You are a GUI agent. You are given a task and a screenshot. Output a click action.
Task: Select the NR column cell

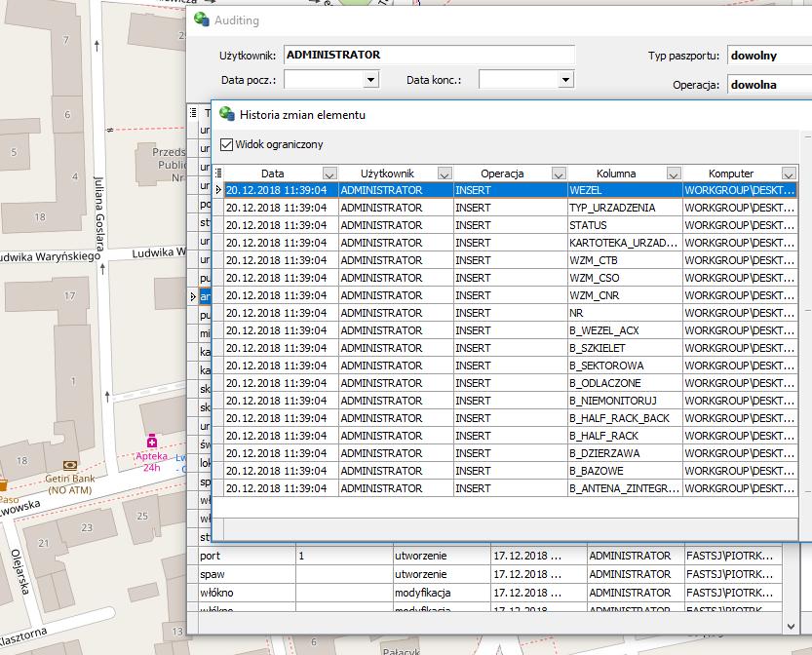625,313
